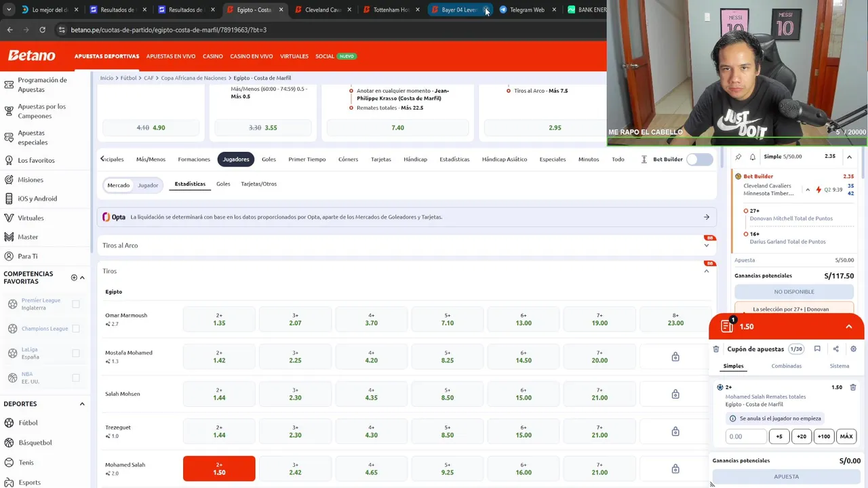
Task: Add +100 to the stake
Action: (824, 436)
